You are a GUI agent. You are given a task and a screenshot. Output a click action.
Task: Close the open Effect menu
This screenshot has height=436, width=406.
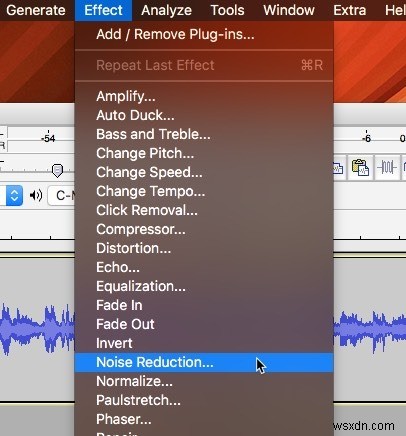[x=103, y=10]
